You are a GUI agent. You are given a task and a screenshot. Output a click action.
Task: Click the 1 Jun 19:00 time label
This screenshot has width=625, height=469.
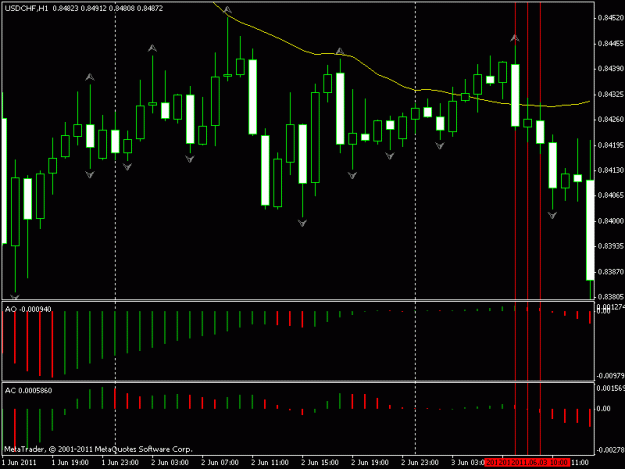(70, 463)
